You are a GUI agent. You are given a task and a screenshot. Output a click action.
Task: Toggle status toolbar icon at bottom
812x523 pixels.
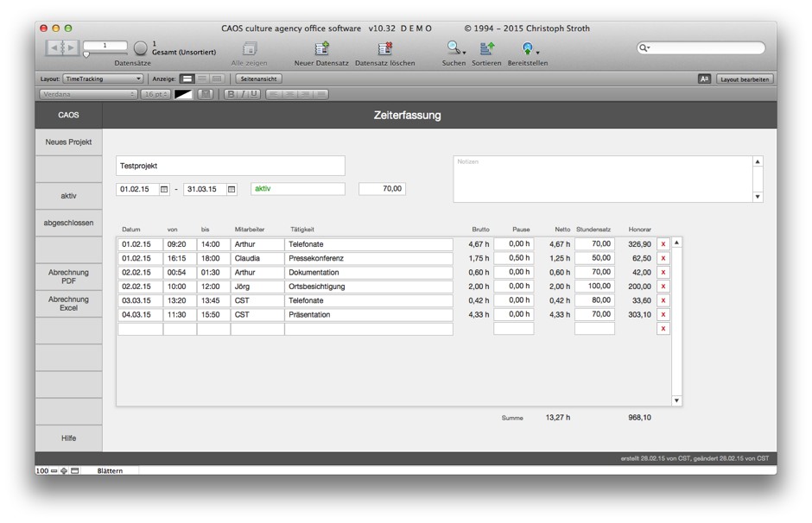[x=74, y=470]
